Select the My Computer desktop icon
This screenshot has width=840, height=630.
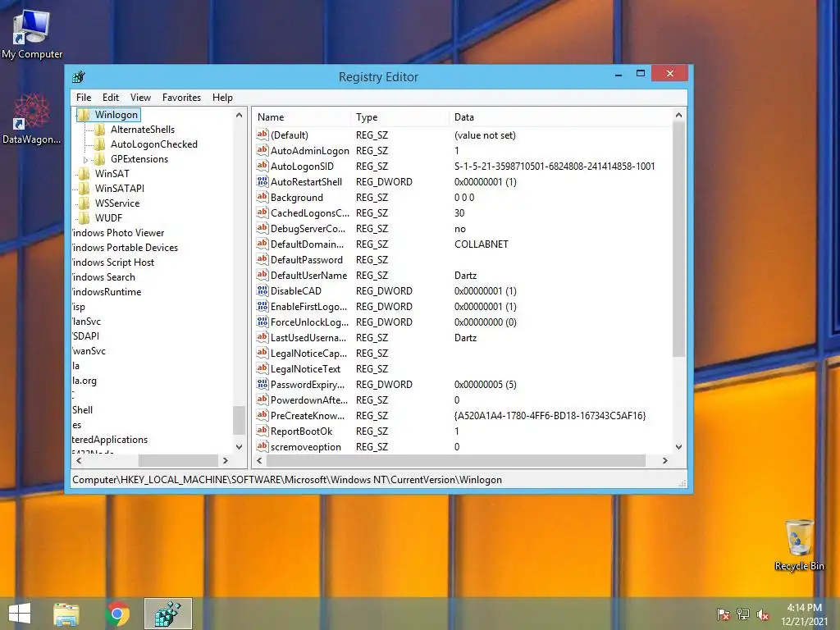pos(32,34)
